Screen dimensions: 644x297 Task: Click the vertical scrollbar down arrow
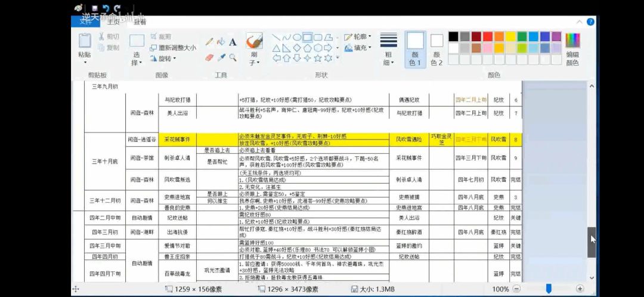pyautogui.click(x=592, y=278)
